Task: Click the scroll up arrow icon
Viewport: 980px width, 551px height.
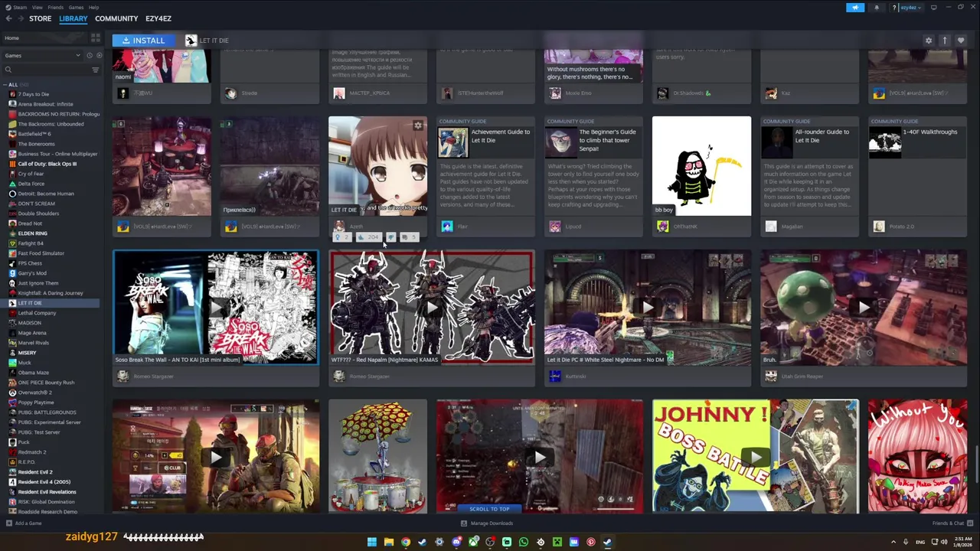Action: click(x=945, y=41)
